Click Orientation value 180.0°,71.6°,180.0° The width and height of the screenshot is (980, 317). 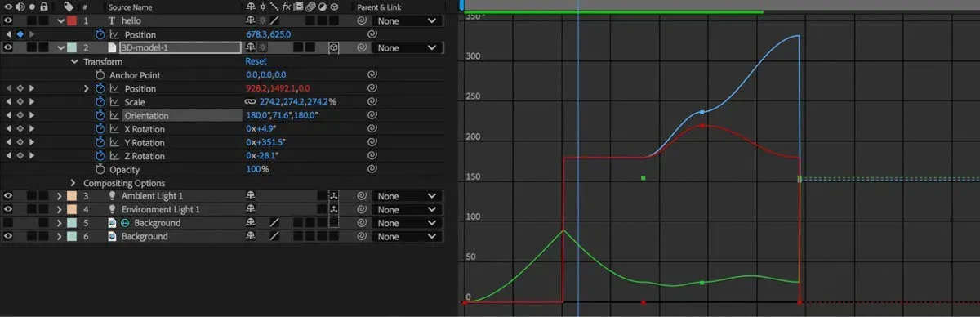[282, 115]
